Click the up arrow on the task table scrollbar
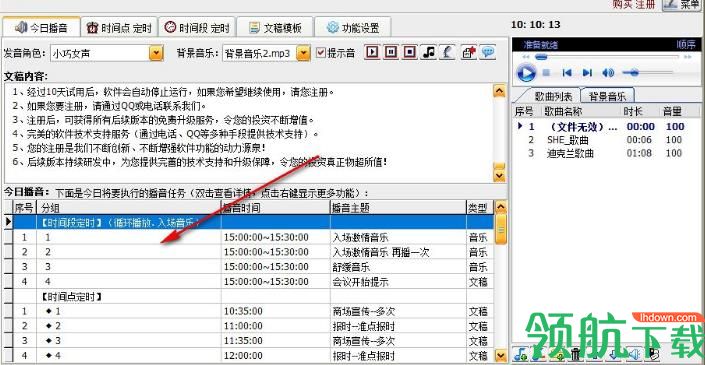This screenshot has width=705, height=365. tap(500, 207)
